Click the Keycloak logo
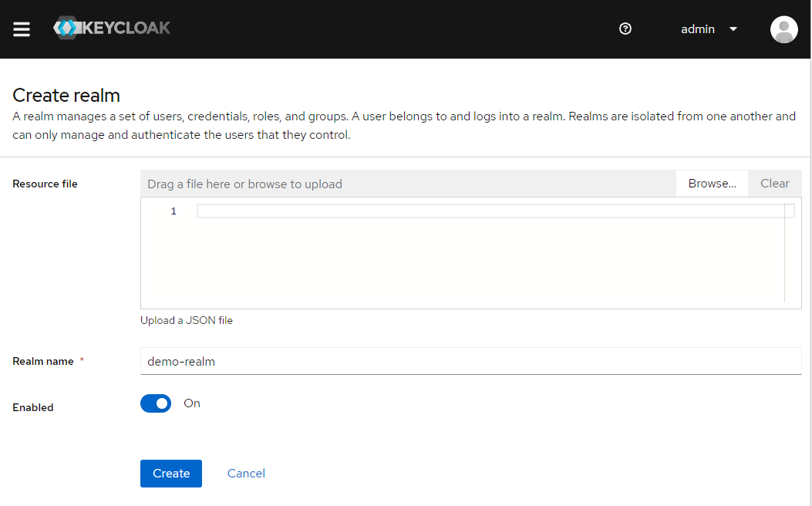Viewport: 812px width, 506px height. (113, 29)
